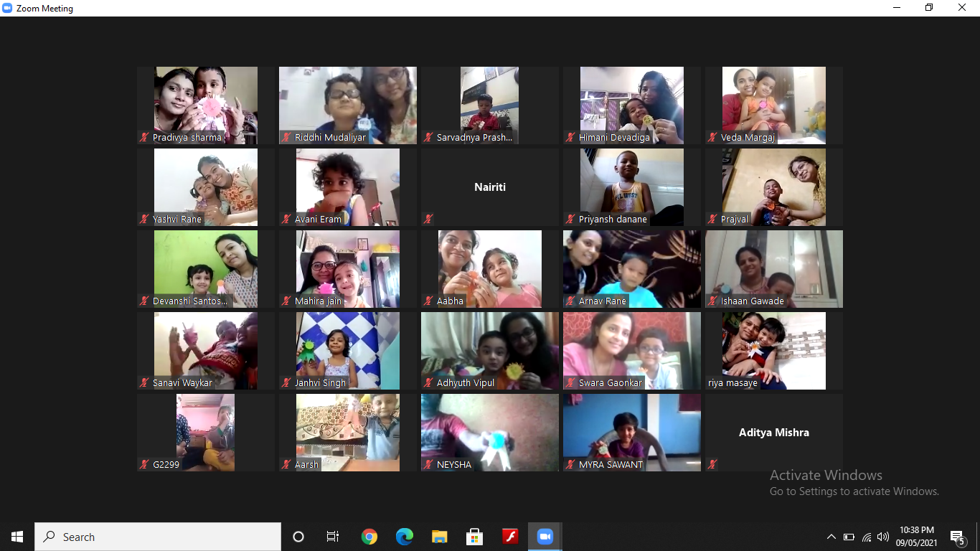Open the Windows Start menu

tap(17, 537)
